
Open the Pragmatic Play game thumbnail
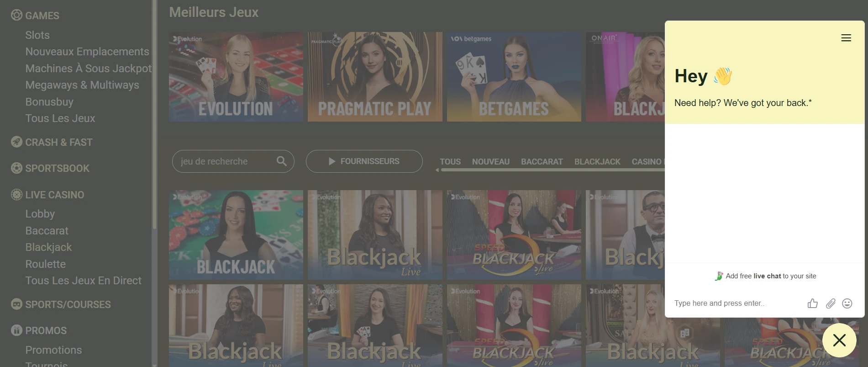[374, 77]
